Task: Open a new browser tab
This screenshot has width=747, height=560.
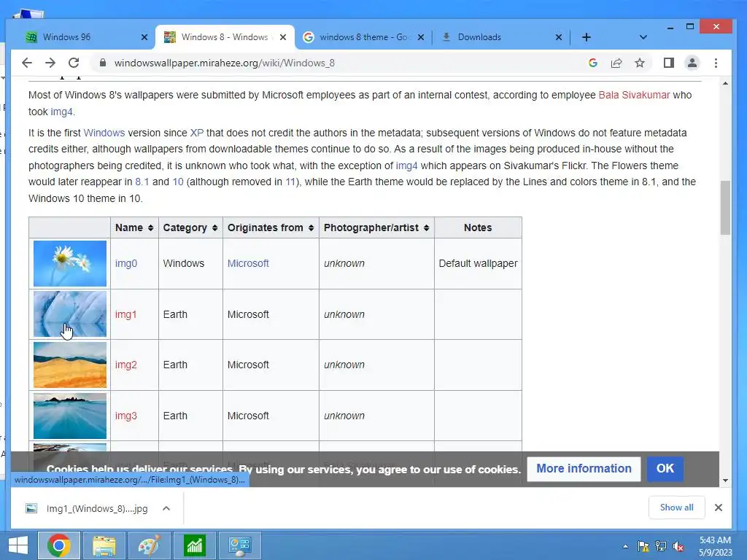Action: click(x=587, y=37)
